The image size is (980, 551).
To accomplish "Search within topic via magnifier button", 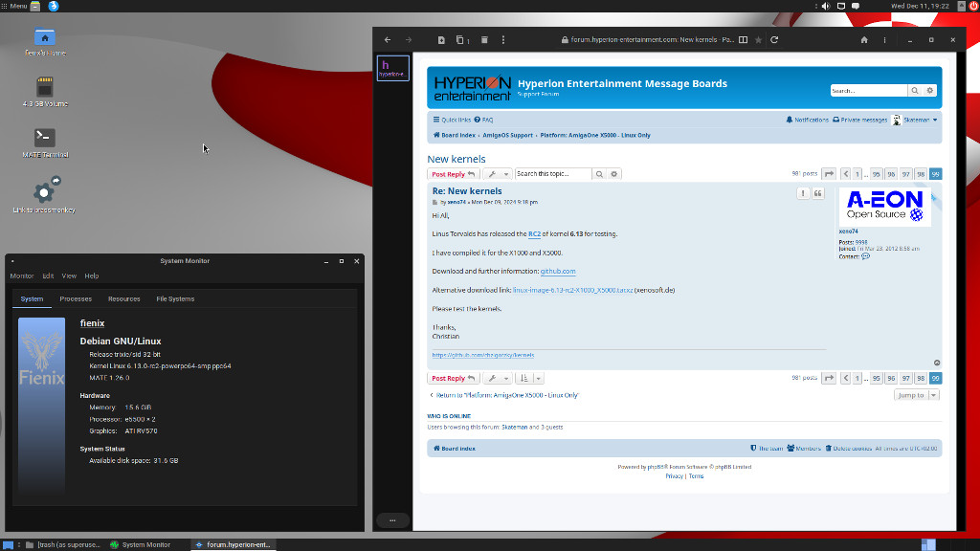I will (x=599, y=174).
